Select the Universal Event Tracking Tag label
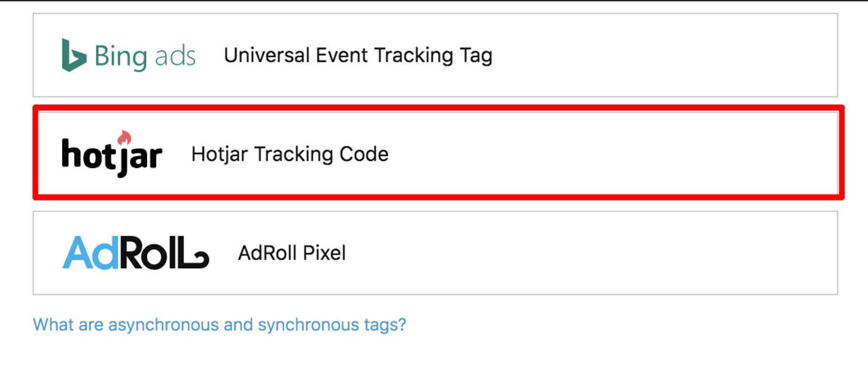 click(358, 55)
